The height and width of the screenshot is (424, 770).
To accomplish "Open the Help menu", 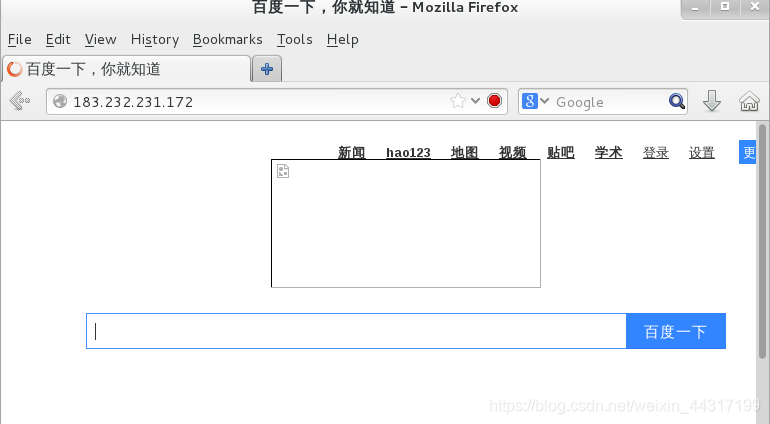I will click(x=342, y=39).
